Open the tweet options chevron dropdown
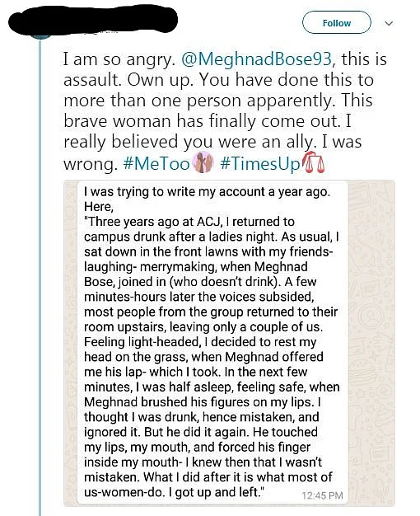Viewport: 420px width, 516px height. pyautogui.click(x=389, y=23)
